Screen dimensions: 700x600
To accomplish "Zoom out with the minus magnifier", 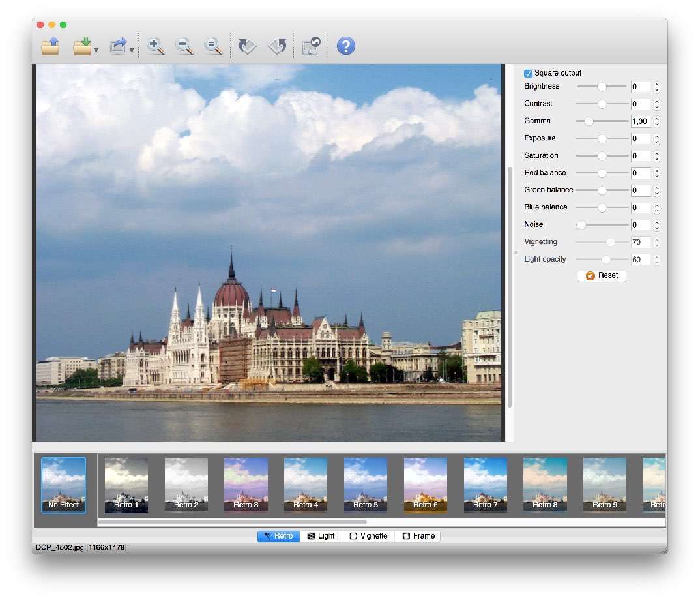I will pos(184,46).
